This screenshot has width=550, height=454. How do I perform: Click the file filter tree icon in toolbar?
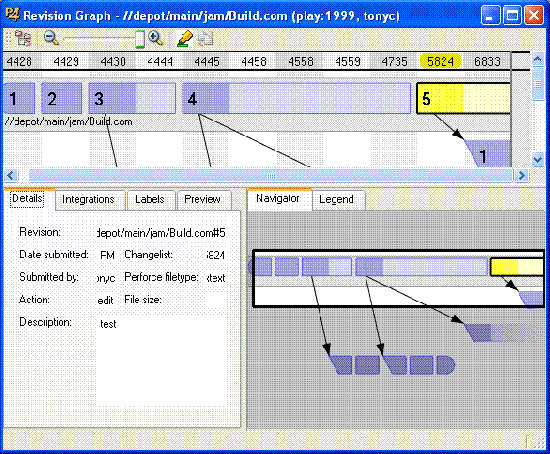[23, 38]
